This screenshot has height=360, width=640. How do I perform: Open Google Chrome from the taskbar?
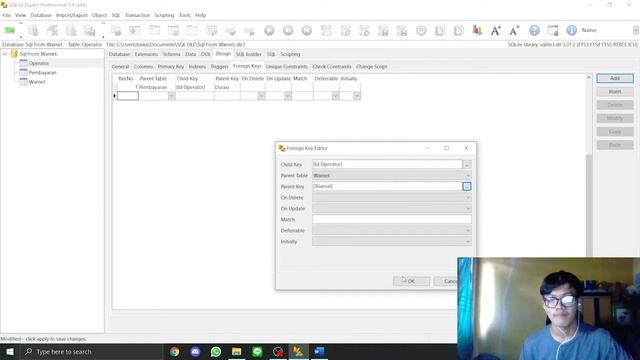point(174,351)
